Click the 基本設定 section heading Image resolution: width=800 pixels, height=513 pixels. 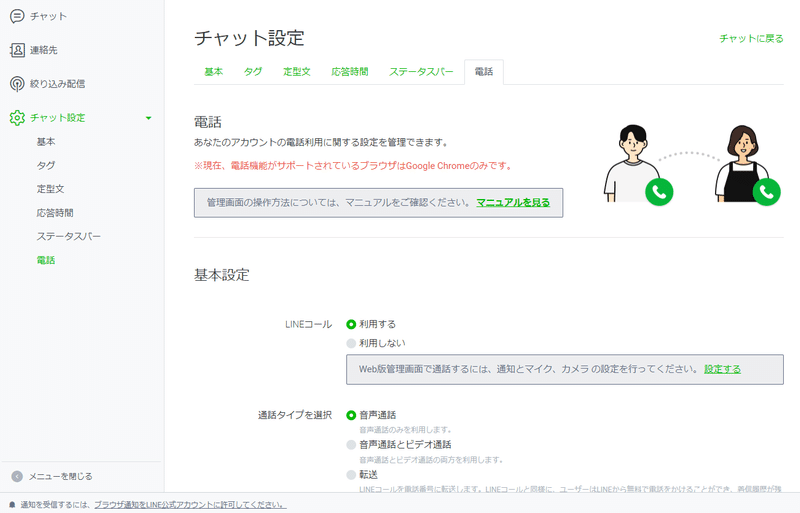[221, 275]
